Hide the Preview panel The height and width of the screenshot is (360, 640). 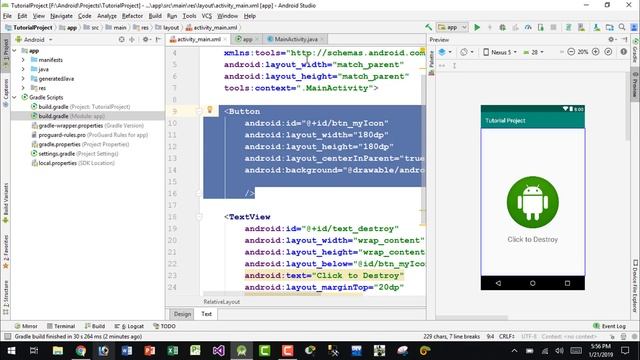[624, 40]
